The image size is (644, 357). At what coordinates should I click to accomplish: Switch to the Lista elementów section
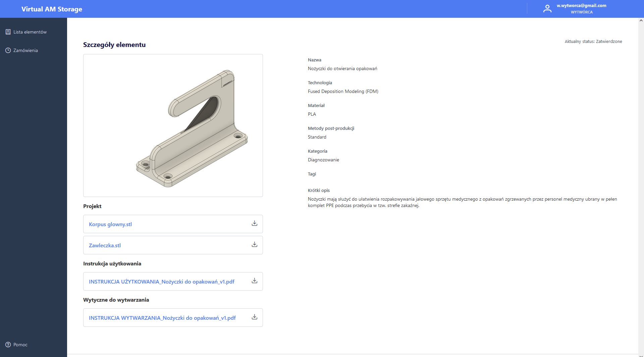(x=30, y=32)
